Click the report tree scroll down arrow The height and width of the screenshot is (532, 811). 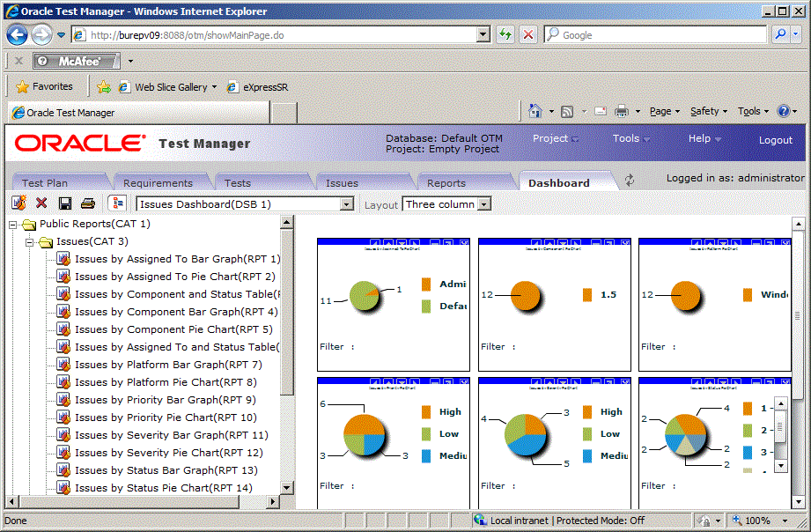tap(287, 487)
